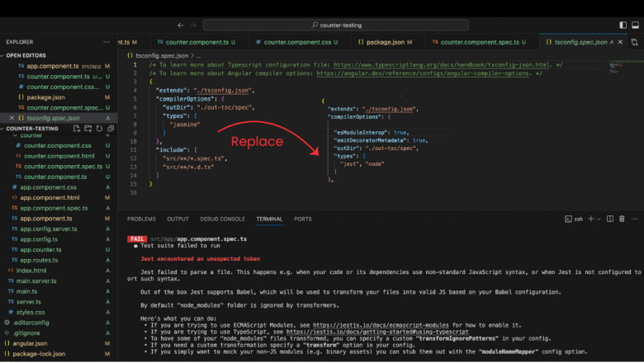Click the counter-testing search box
This screenshot has width=644, height=363.
coord(335,25)
